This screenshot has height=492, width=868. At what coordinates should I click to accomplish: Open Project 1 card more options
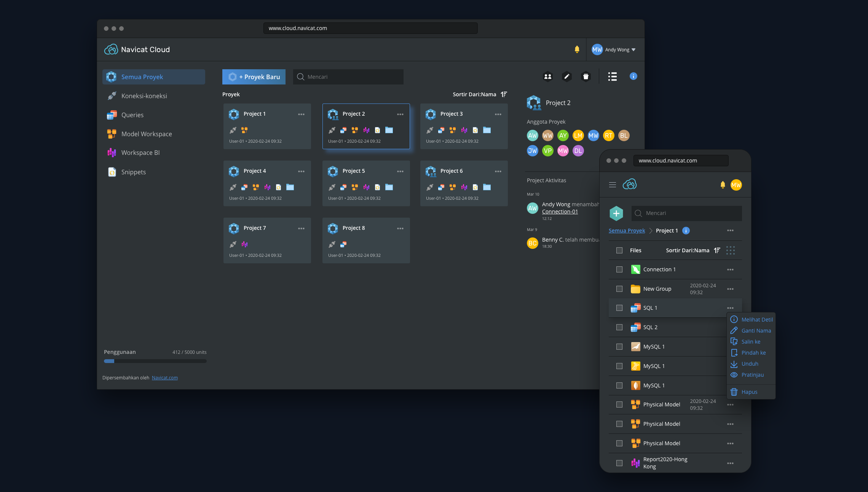pos(301,114)
